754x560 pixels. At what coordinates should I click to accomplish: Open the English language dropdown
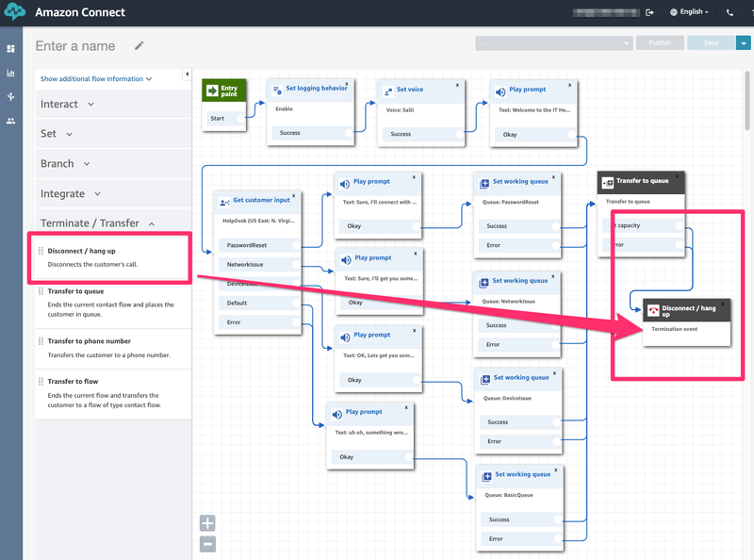(x=690, y=12)
